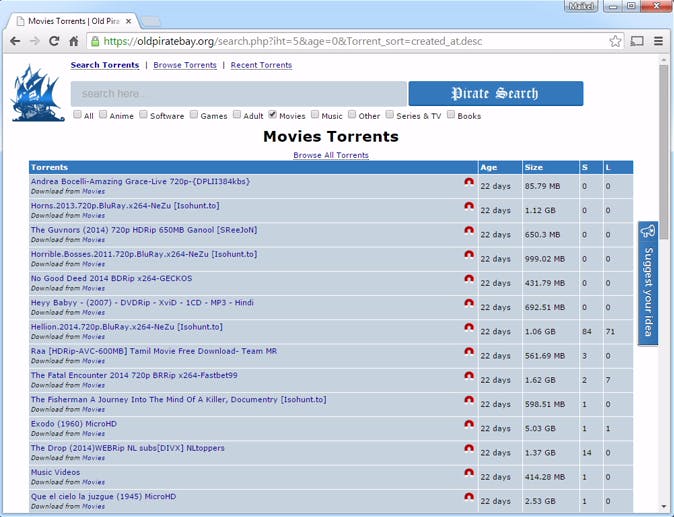Screen dimensions: 674x517
Task: Click the browser forward arrow
Action: coord(34,41)
